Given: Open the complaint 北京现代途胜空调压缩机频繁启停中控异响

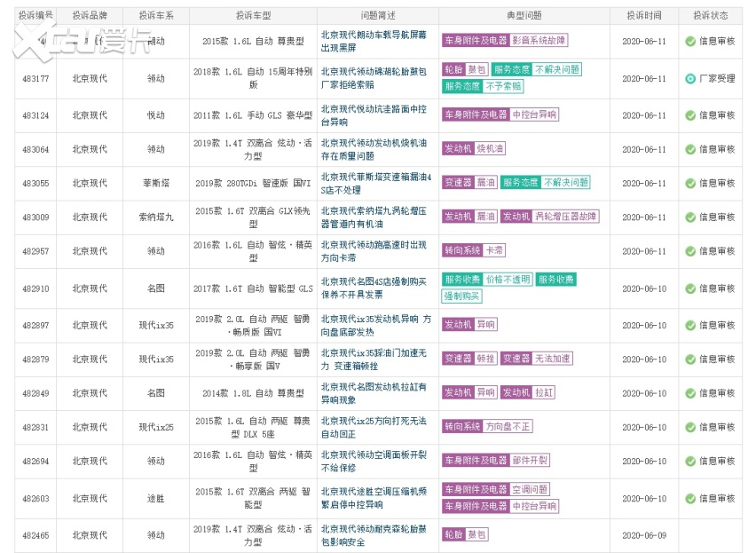Looking at the screenshot, I should point(374,498).
